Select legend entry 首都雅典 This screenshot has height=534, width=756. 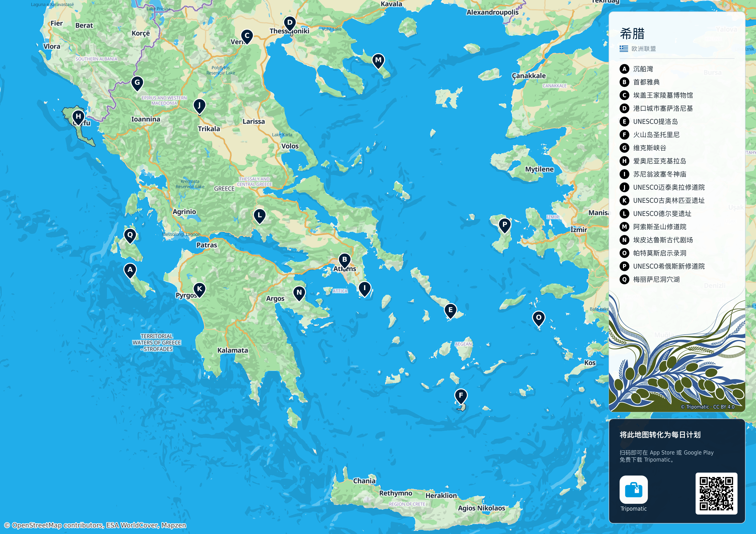[x=640, y=82]
